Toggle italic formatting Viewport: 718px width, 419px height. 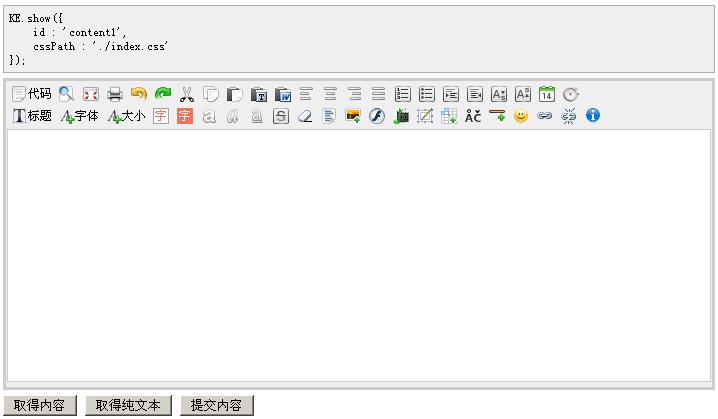point(233,116)
